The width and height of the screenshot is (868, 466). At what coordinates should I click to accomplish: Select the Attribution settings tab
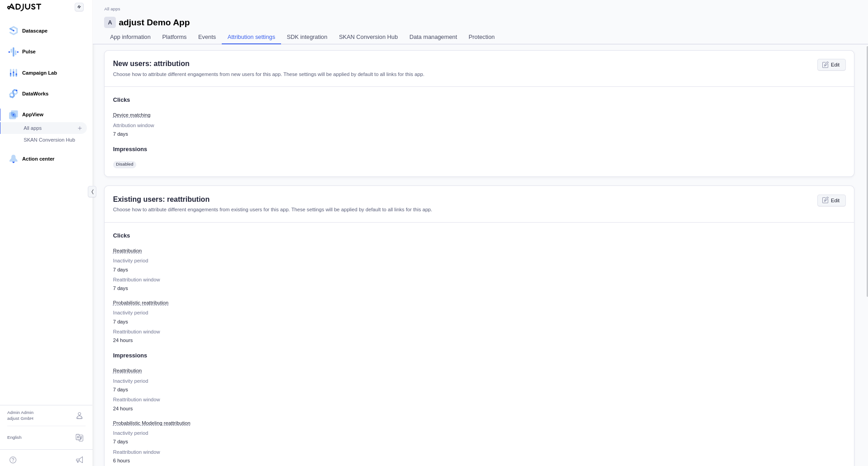pos(251,37)
